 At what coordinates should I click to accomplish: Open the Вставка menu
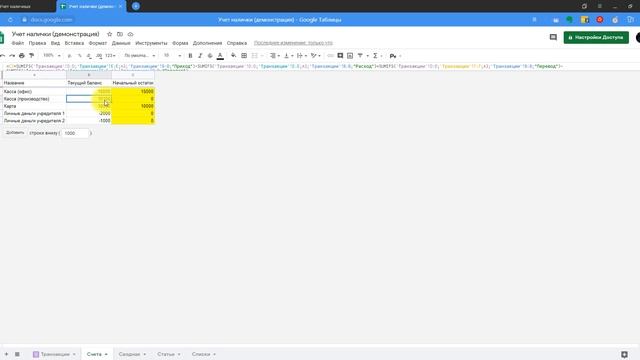coord(74,43)
